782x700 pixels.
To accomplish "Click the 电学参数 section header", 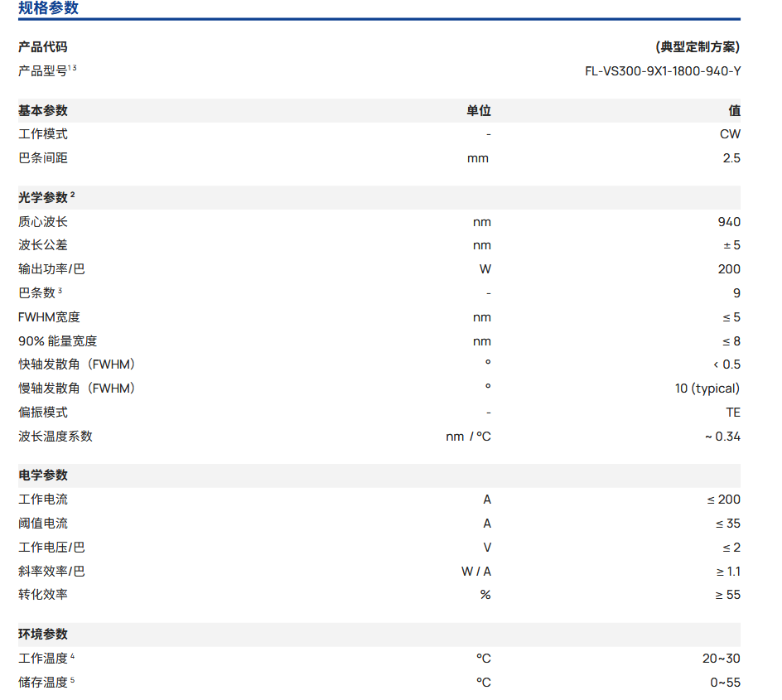I will [x=43, y=476].
